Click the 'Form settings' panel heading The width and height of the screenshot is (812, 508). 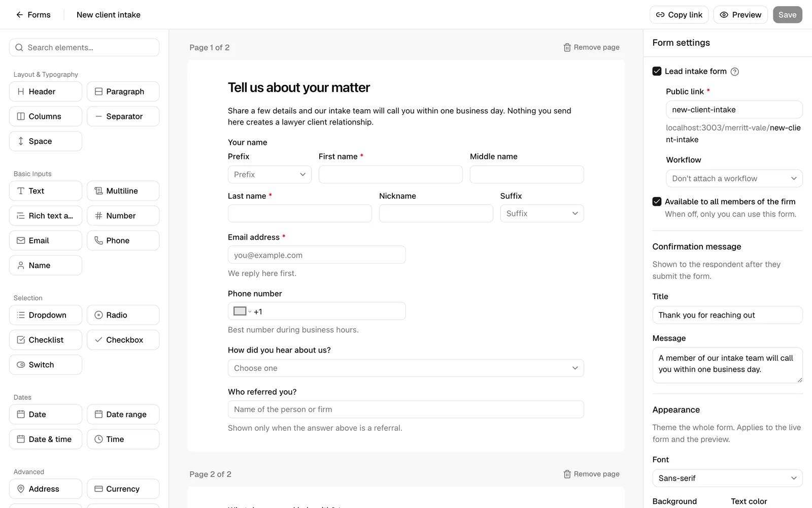pyautogui.click(x=681, y=43)
